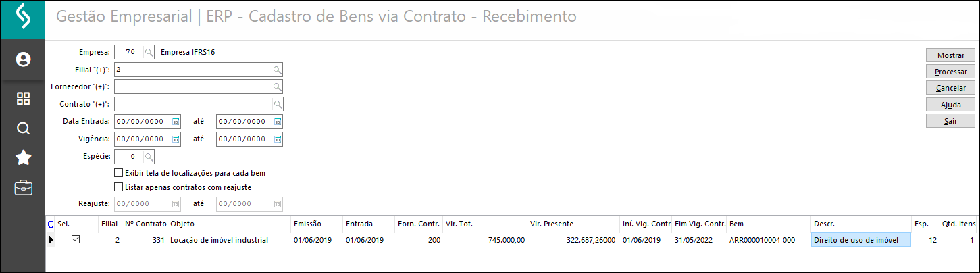980x273 pixels.
Task: Open the Fornecedor lookup magnifier
Action: (x=277, y=86)
